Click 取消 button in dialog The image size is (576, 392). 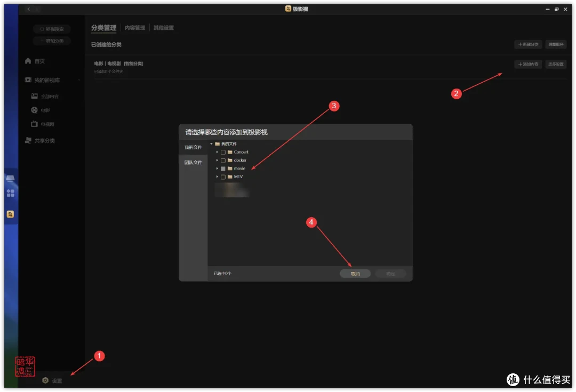pyautogui.click(x=355, y=274)
